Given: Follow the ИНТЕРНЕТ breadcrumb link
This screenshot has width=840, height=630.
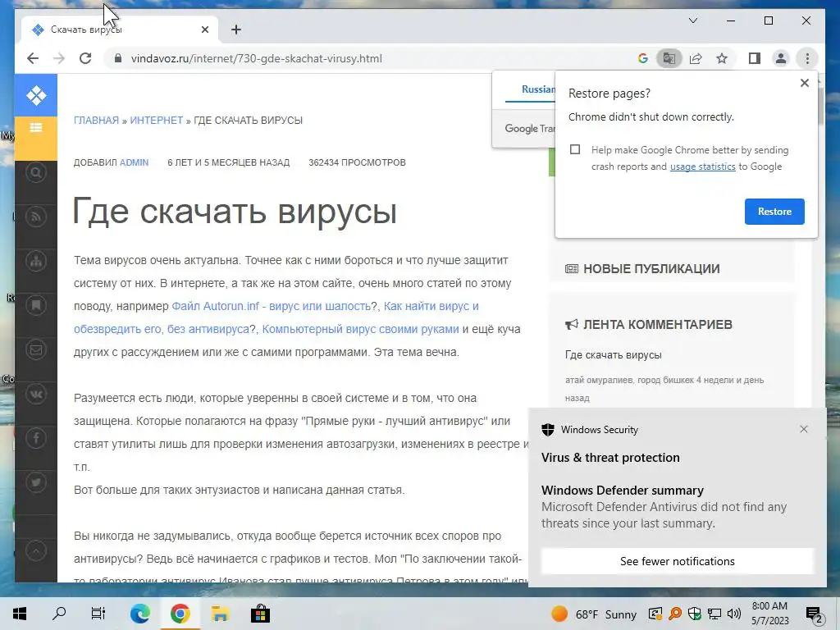Looking at the screenshot, I should pyautogui.click(x=157, y=120).
